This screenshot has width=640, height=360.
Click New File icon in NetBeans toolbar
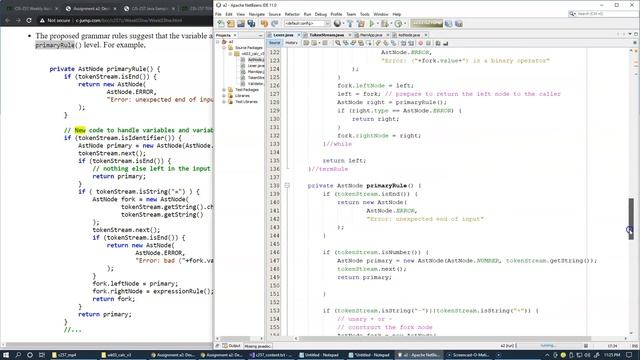pos(221,24)
